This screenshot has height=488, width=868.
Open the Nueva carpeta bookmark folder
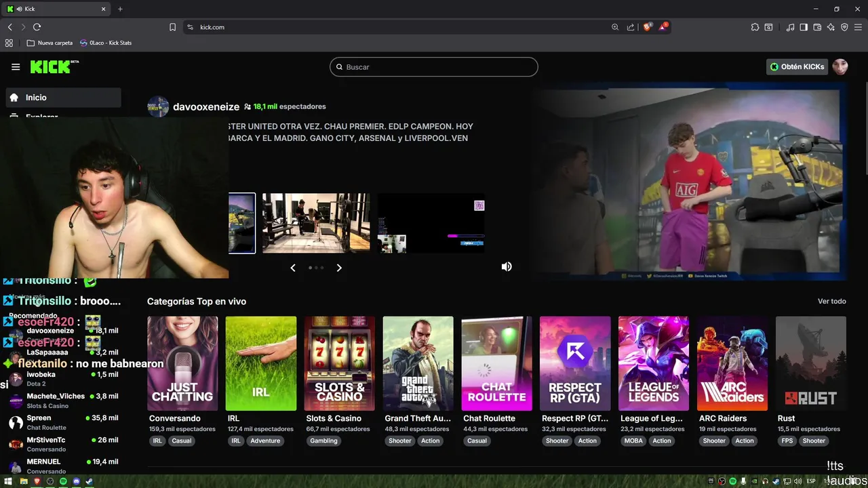coord(50,43)
